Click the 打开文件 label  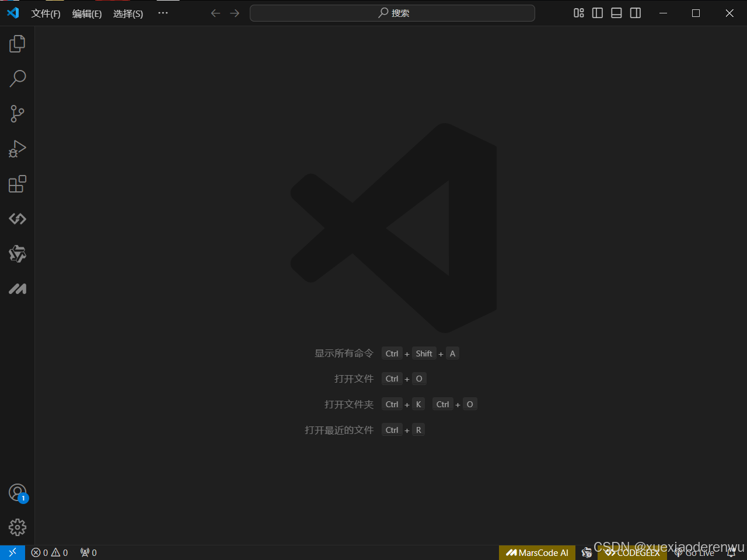[x=354, y=379]
